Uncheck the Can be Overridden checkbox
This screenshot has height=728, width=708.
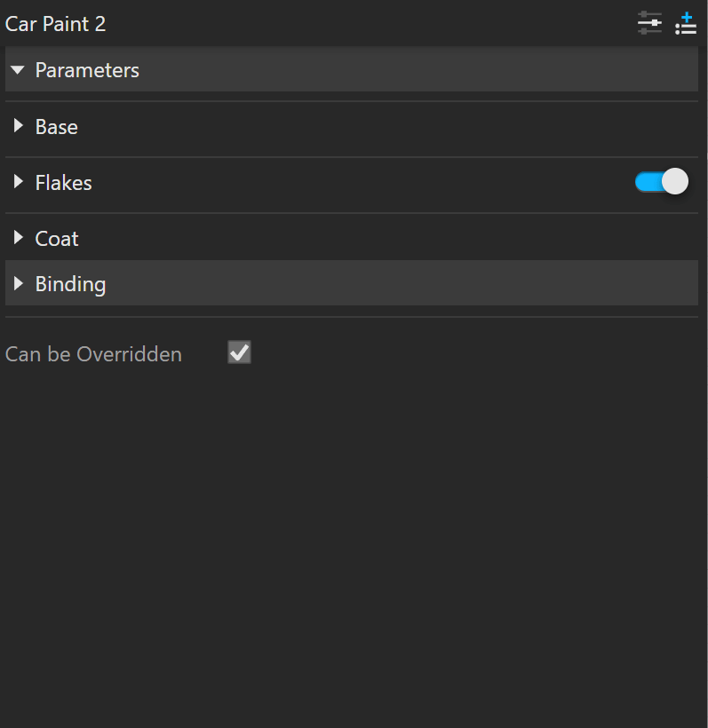[x=239, y=352]
